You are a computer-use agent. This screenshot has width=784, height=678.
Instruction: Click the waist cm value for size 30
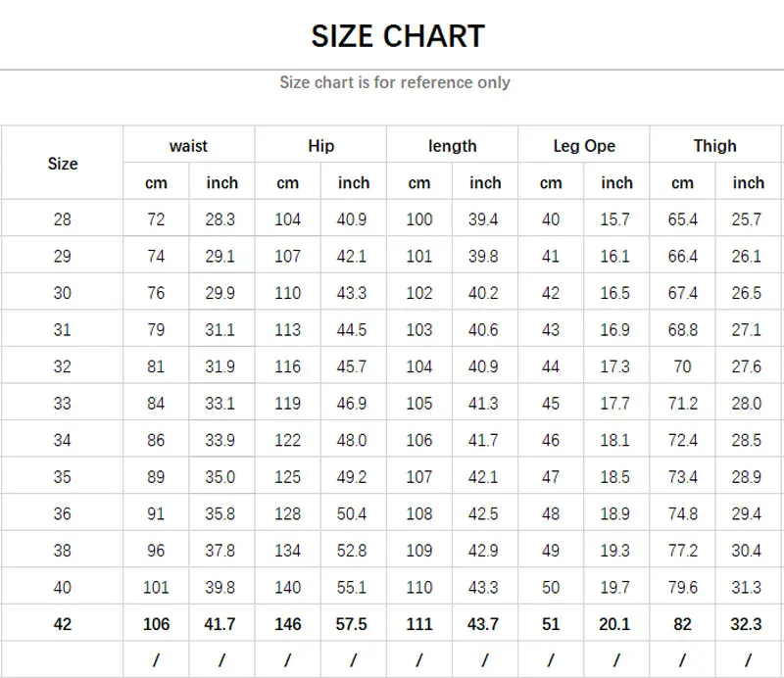pos(156,292)
